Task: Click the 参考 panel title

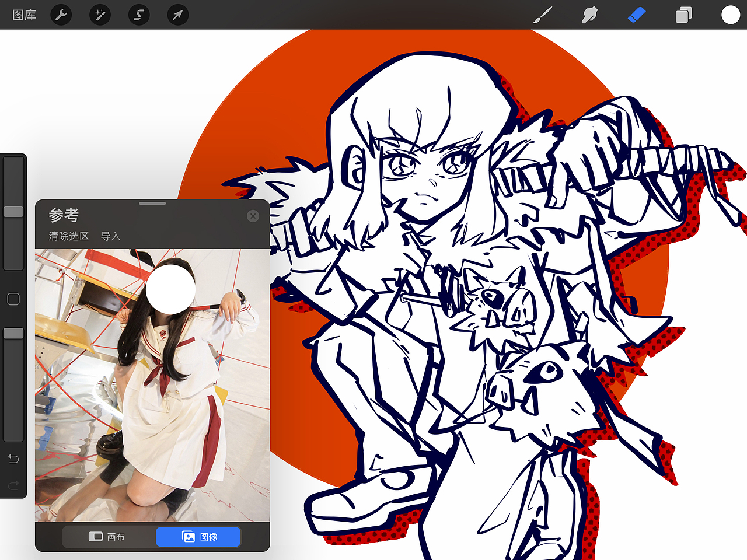Action: [64, 215]
